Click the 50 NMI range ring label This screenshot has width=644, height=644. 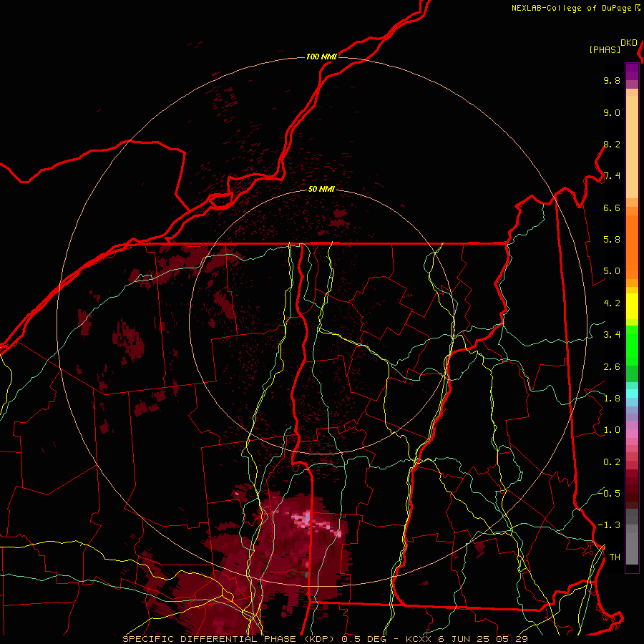pyautogui.click(x=321, y=189)
